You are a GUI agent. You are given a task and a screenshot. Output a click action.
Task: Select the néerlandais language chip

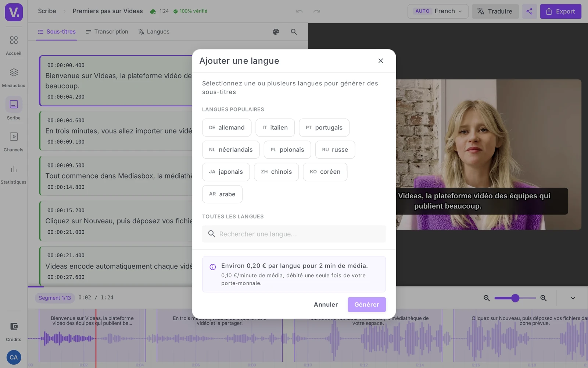pos(231,150)
